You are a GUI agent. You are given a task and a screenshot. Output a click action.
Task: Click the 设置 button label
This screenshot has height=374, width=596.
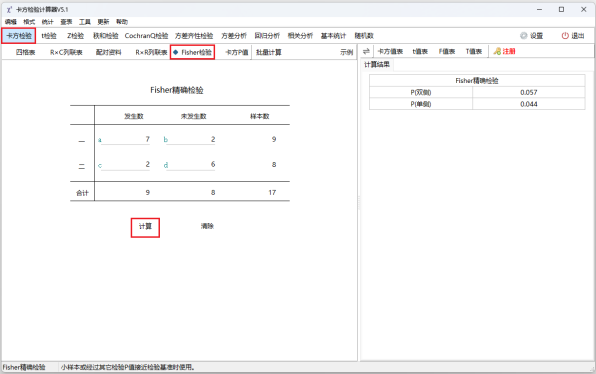click(536, 36)
